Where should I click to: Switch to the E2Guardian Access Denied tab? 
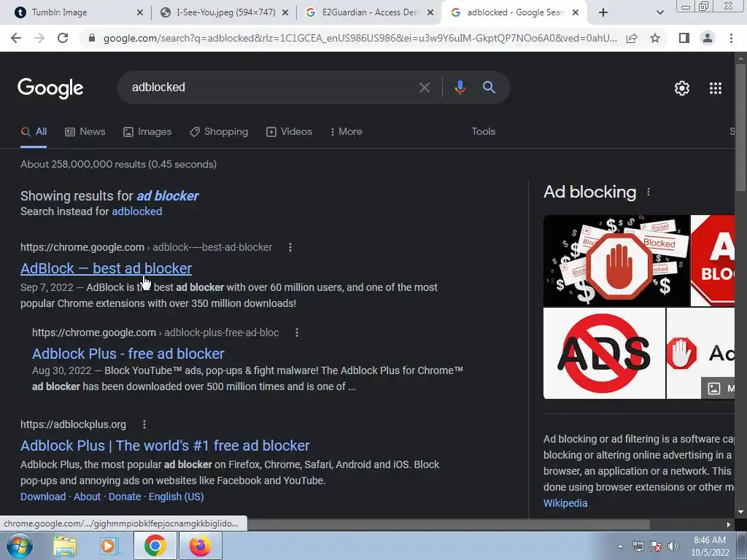pos(369,12)
